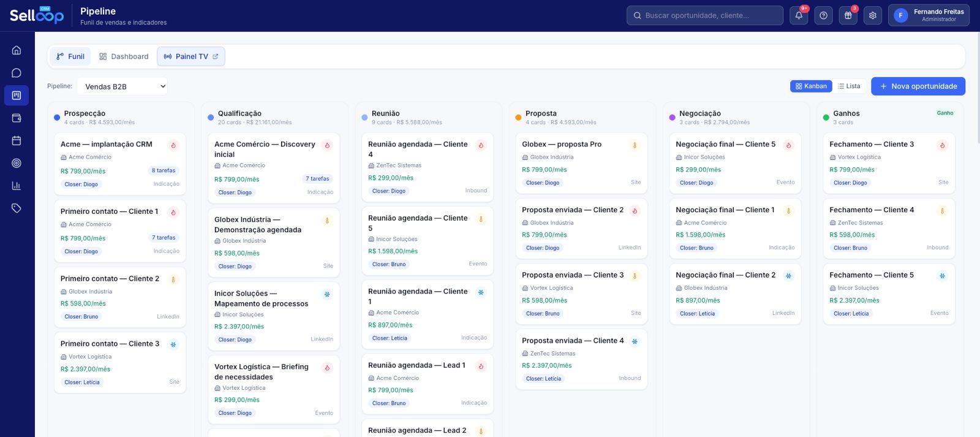Click Ganhos column header title
Screen dimensions: 980x437
[846, 113]
